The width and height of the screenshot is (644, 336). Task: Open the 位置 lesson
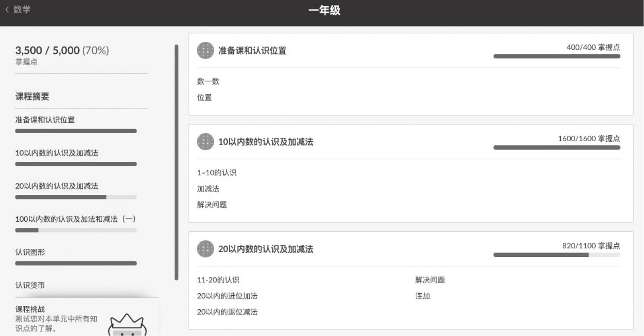pos(204,98)
